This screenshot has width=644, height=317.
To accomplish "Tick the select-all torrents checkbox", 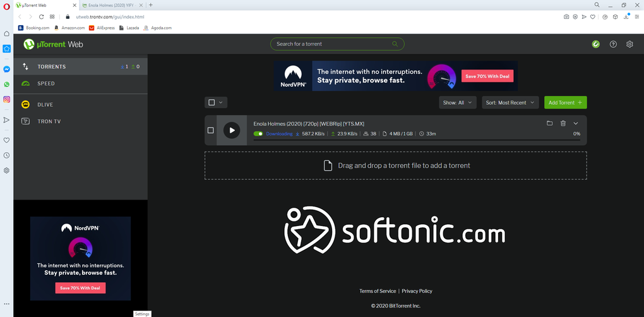I will [x=212, y=102].
